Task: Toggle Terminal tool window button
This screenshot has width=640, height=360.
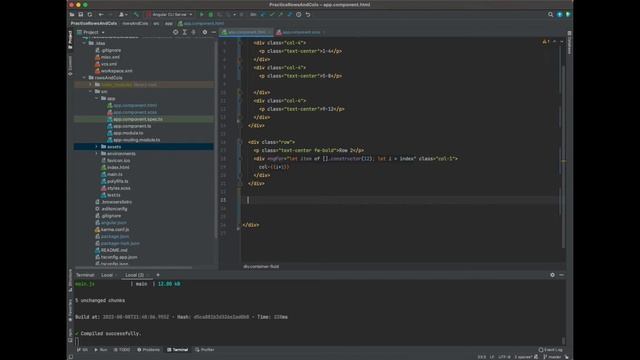Action: (x=178, y=350)
